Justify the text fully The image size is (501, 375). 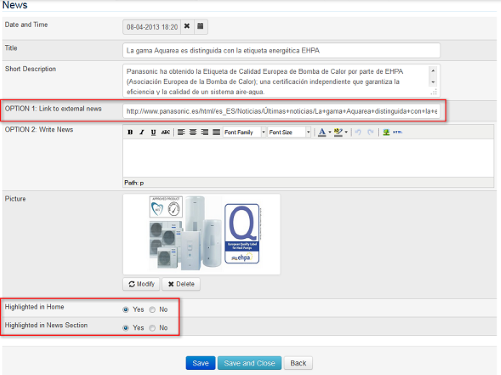(x=216, y=132)
